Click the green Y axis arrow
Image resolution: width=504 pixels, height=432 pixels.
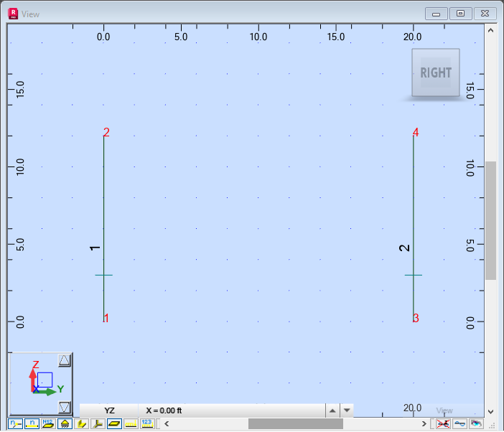point(45,392)
